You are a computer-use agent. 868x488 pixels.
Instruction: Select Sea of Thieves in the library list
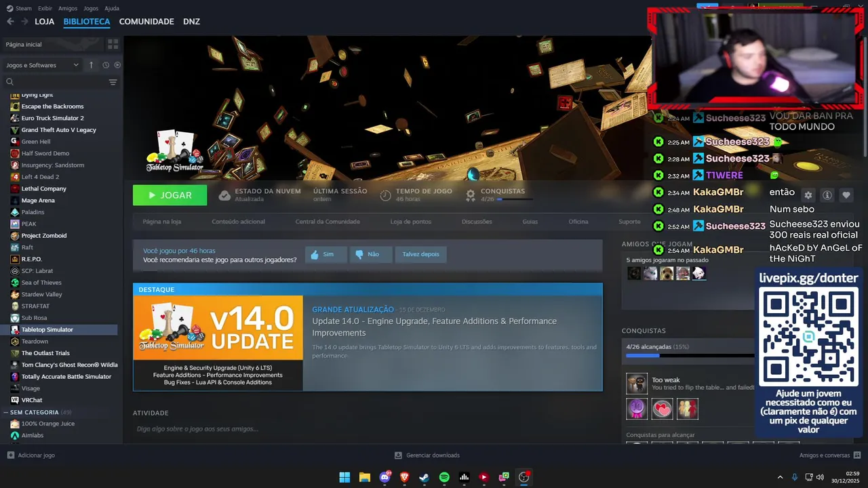[x=41, y=283]
